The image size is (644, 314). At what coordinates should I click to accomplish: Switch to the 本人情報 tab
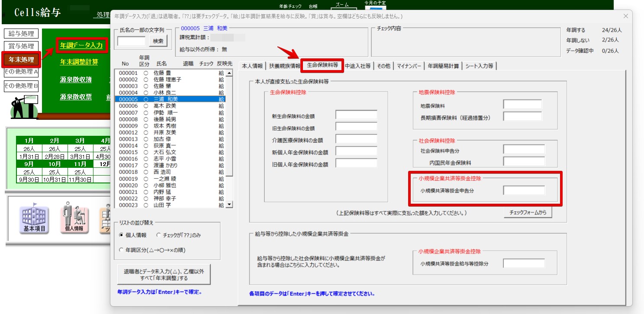tap(252, 66)
